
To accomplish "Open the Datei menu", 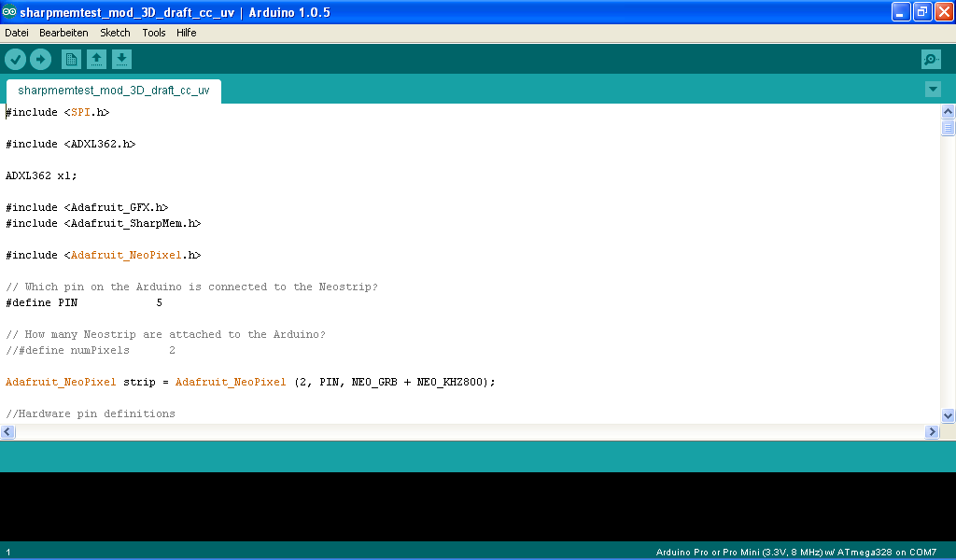I will point(17,33).
